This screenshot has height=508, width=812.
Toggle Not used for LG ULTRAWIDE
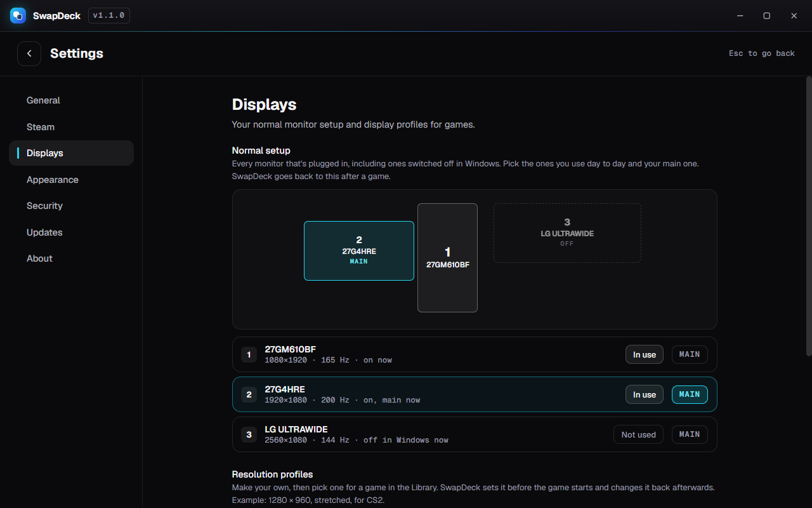[638, 434]
